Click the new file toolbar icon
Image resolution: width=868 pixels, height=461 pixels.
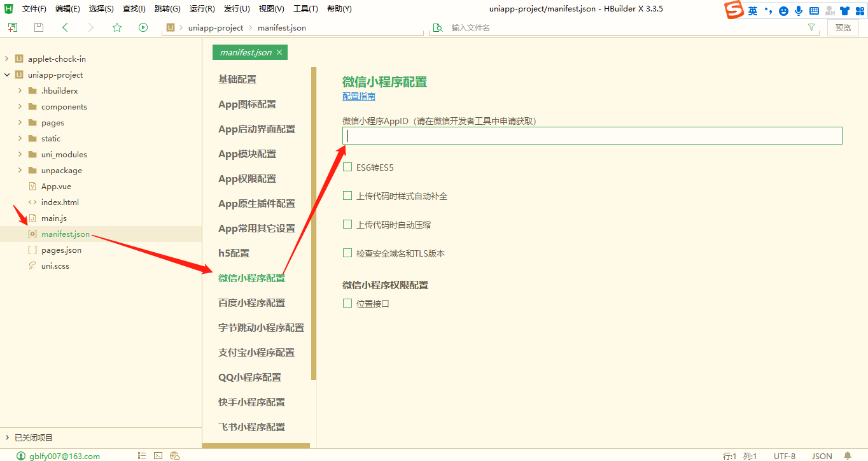13,27
